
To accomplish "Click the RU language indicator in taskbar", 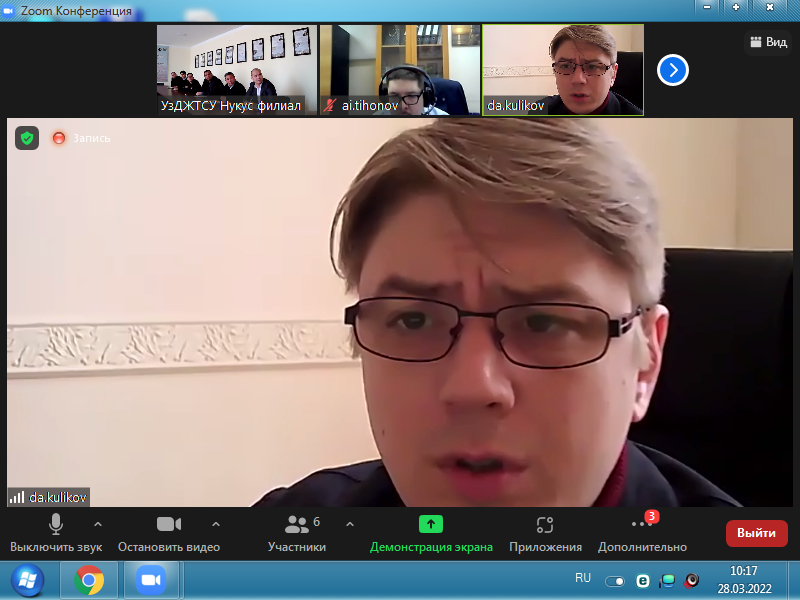I will 583,578.
